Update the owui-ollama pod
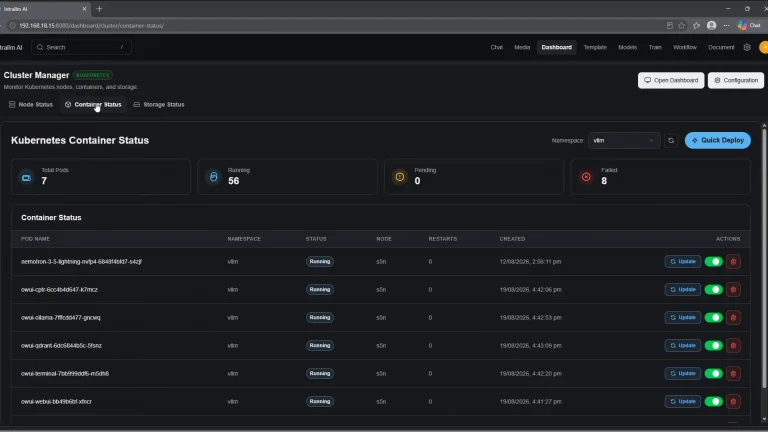 (x=683, y=317)
